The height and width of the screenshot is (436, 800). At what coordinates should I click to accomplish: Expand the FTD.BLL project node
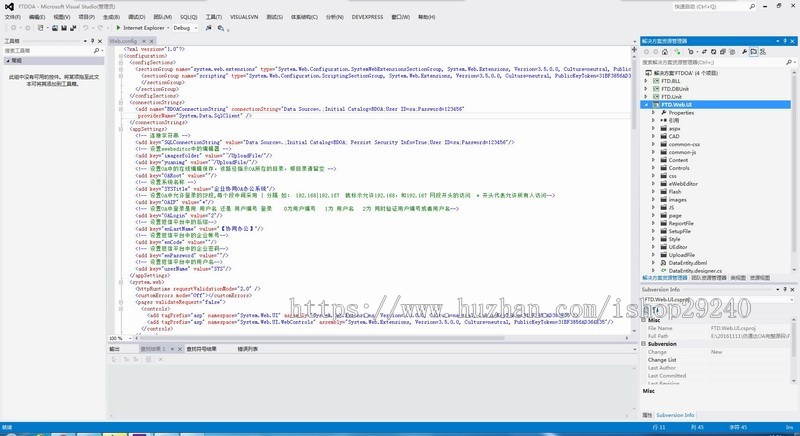point(646,81)
